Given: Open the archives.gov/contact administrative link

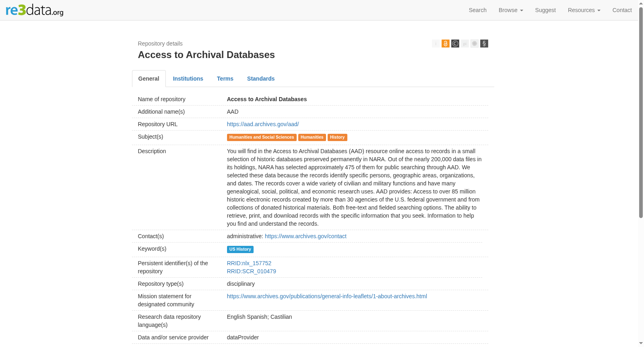Looking at the screenshot, I should click(305, 236).
